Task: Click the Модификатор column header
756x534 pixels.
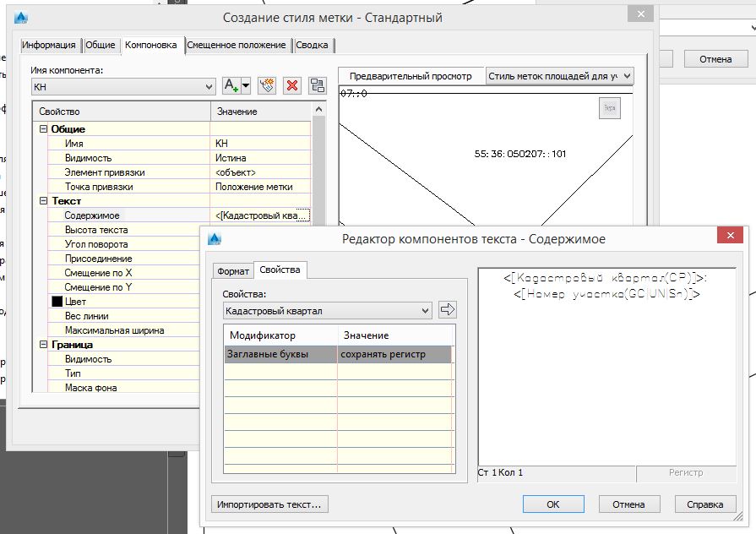Action: (x=281, y=335)
